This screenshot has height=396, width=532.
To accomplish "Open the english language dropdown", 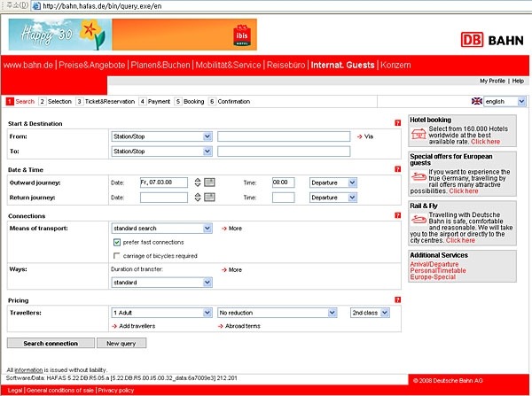I will (505, 101).
